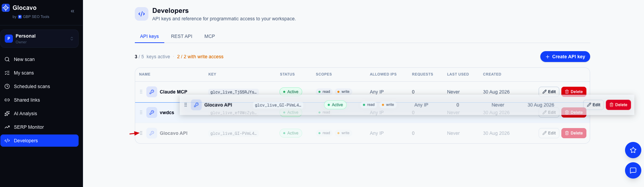Open the chat bubble widget
The image size is (644, 187).
tap(633, 170)
